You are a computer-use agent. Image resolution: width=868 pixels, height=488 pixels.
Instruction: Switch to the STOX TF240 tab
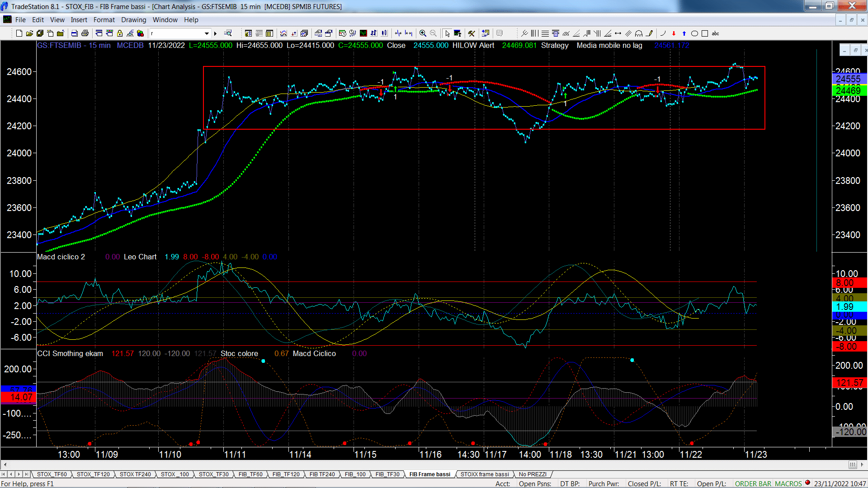[x=135, y=474]
